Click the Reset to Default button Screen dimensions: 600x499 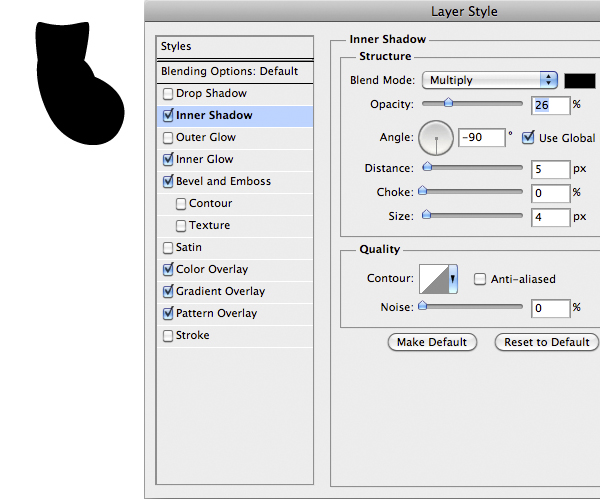tap(546, 342)
